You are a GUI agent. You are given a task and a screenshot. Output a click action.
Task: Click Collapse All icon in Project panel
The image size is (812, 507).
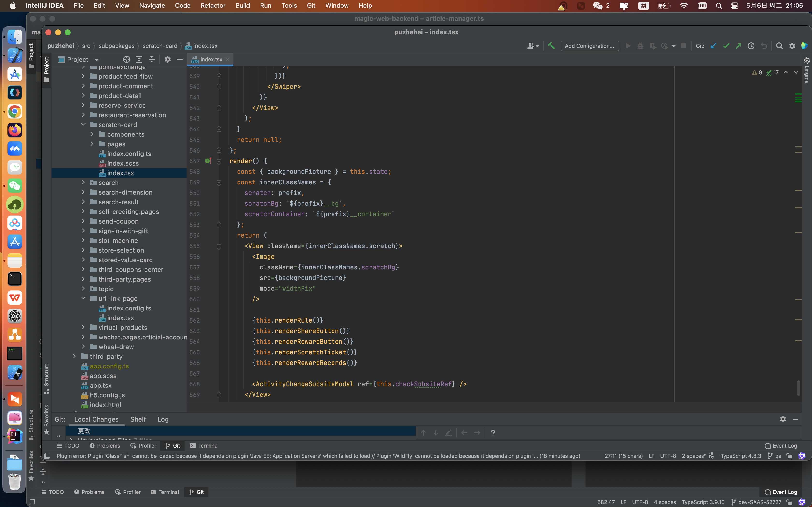point(152,59)
